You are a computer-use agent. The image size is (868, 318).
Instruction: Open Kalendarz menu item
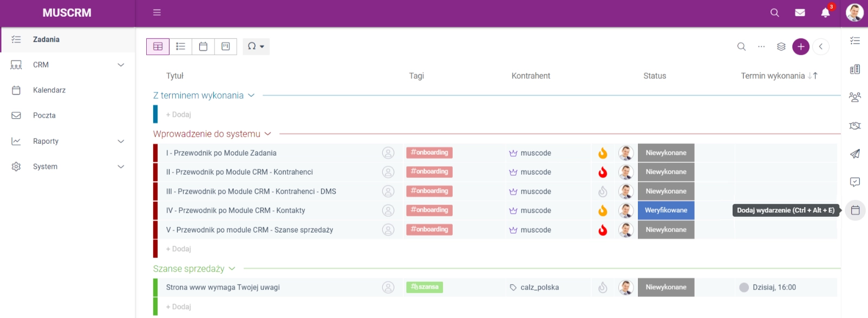[68, 90]
